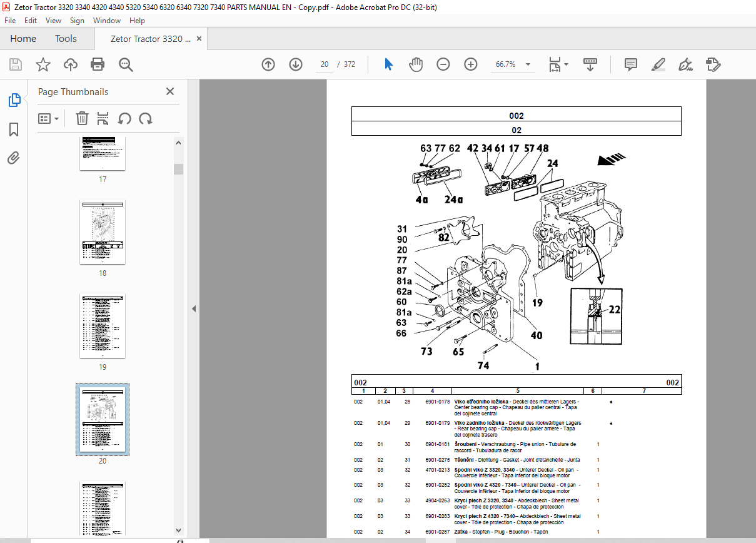The height and width of the screenshot is (543, 756).
Task: Zoom in with the plus circle
Action: 471,64
